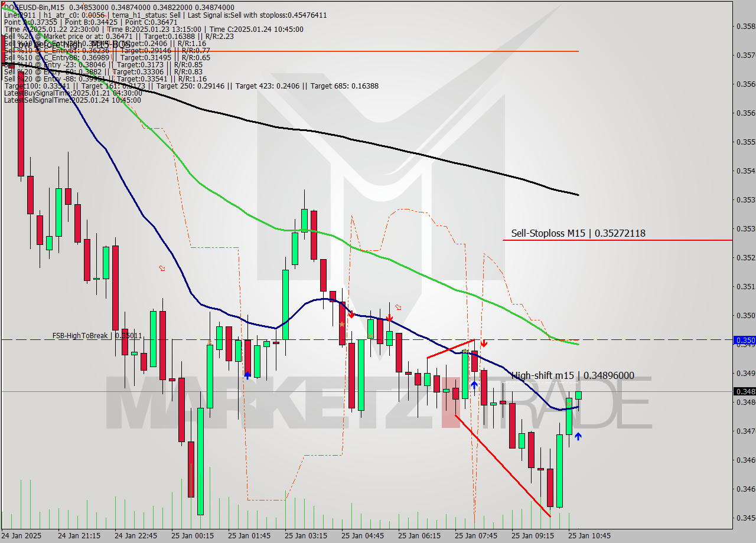The height and width of the screenshot is (543, 756).
Task: Click the 0.347 price axis label
Action: tap(745, 431)
